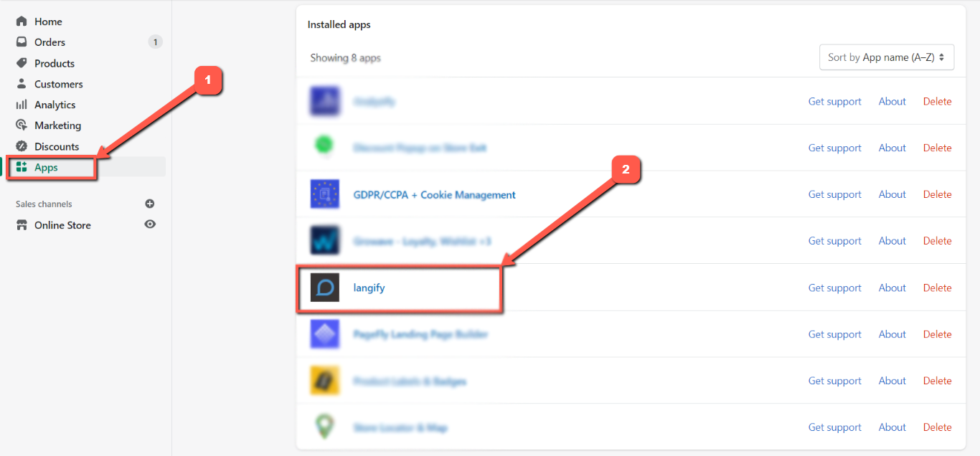Click the Marketing target icon
Screen dimensions: 980x456
[x=22, y=125]
